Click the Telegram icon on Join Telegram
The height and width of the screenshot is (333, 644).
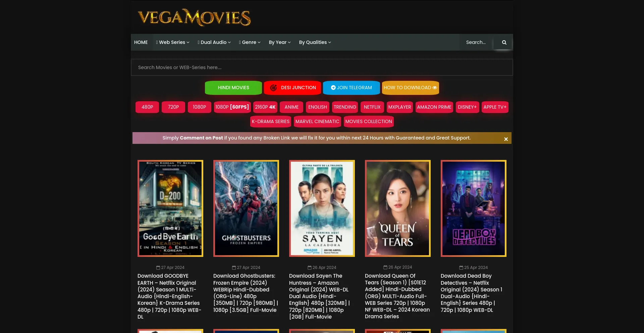coord(333,88)
